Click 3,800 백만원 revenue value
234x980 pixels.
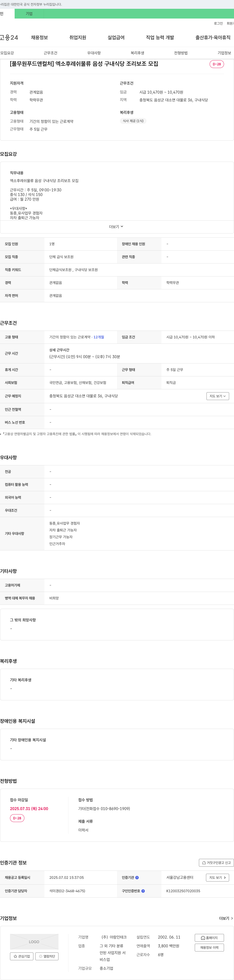pos(169,946)
